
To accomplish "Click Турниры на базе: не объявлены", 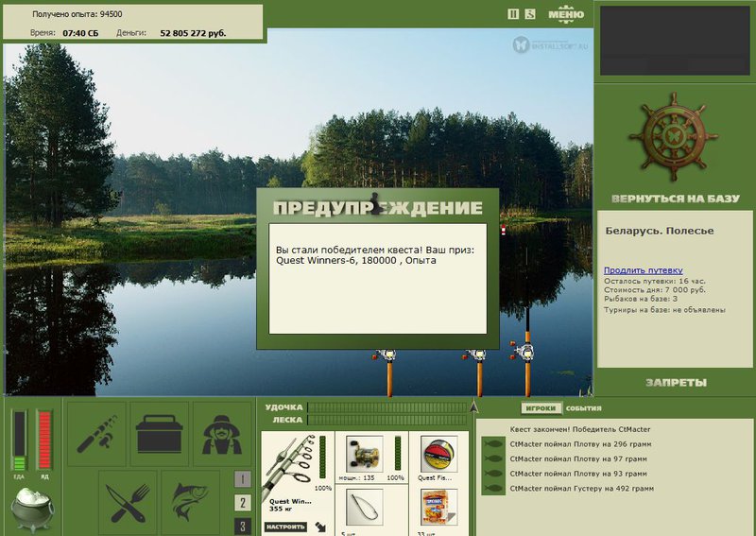I will (x=665, y=310).
